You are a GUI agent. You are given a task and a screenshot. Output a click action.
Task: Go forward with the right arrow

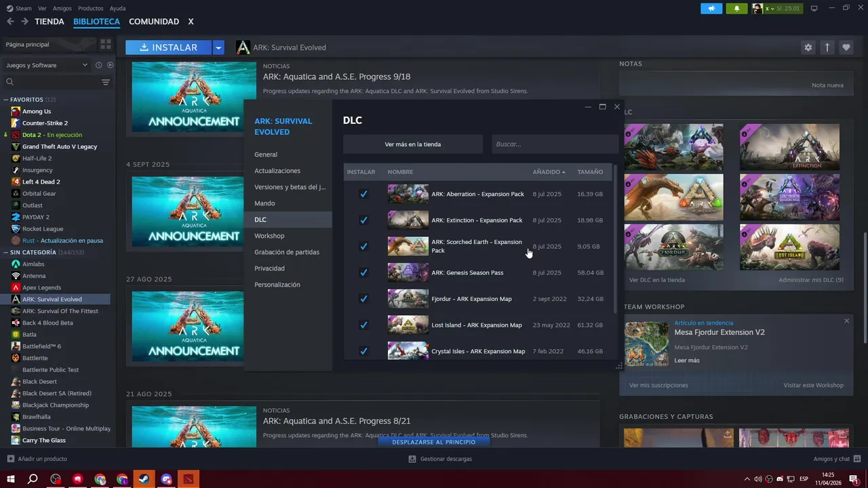[x=24, y=22]
